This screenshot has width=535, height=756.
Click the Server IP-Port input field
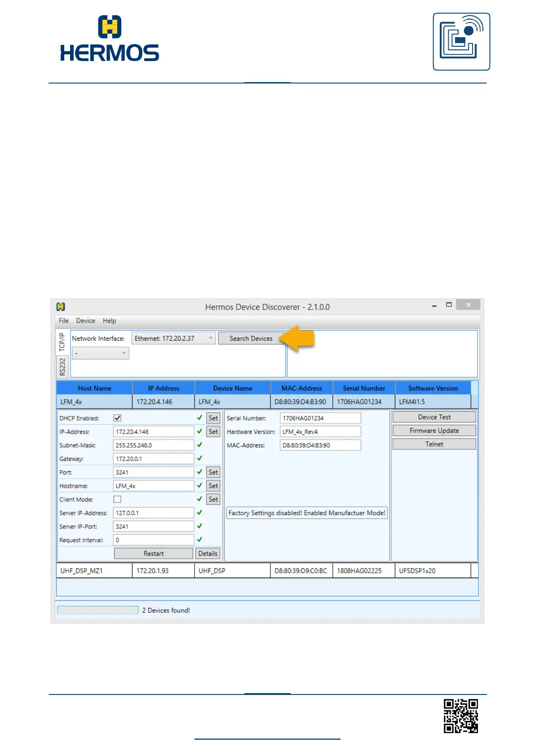point(154,526)
